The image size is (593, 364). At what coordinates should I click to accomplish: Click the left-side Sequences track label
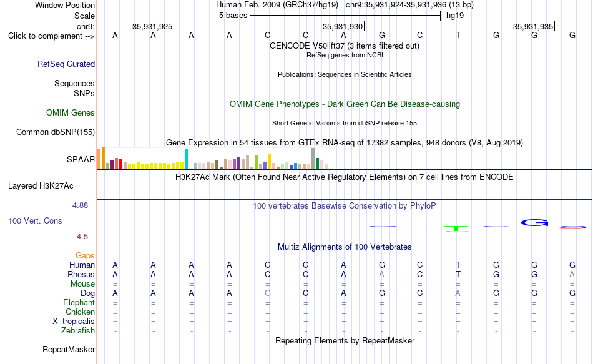tap(74, 83)
